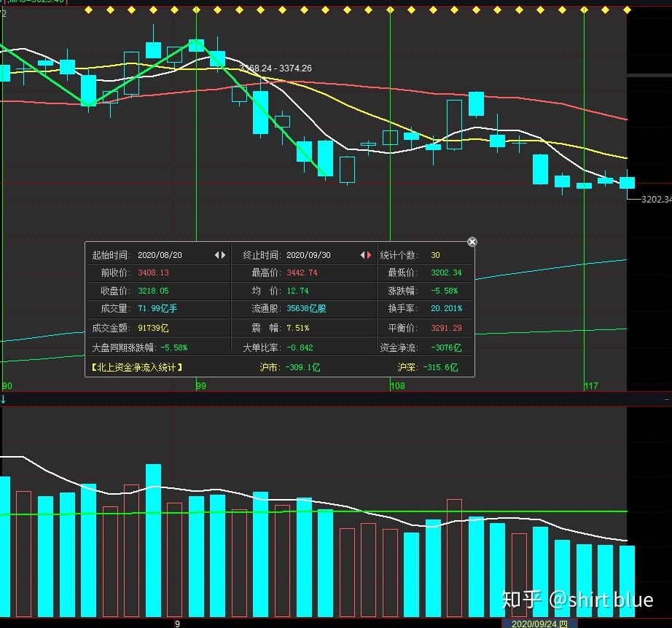Viewport: 672px width, 628px height.
Task: Click the first yellow diamond marker at top
Action: pos(88,10)
